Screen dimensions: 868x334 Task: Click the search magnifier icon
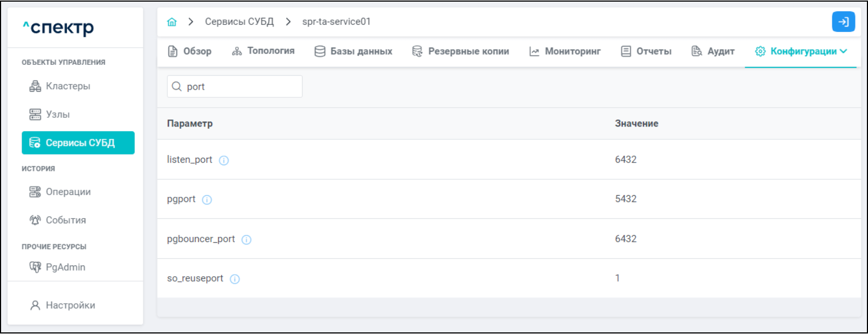pos(177,86)
